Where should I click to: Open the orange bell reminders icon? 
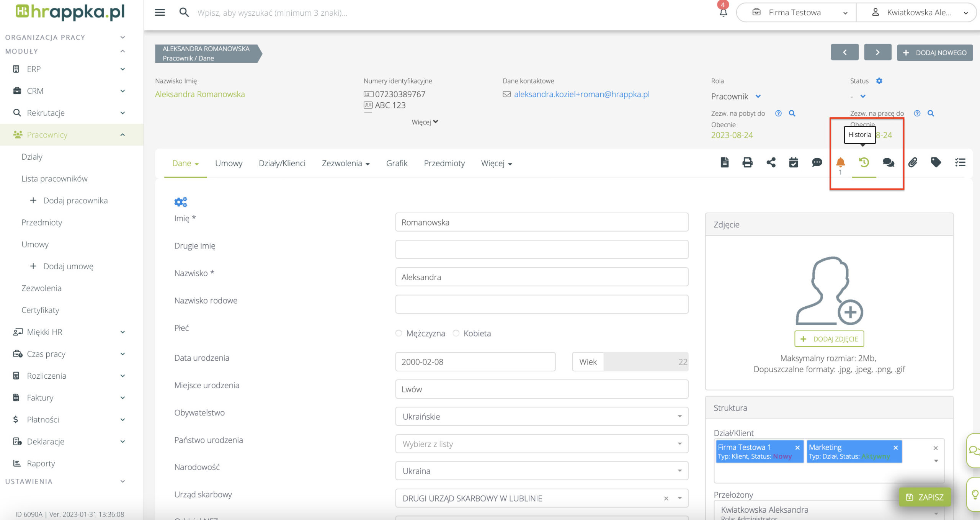(840, 163)
